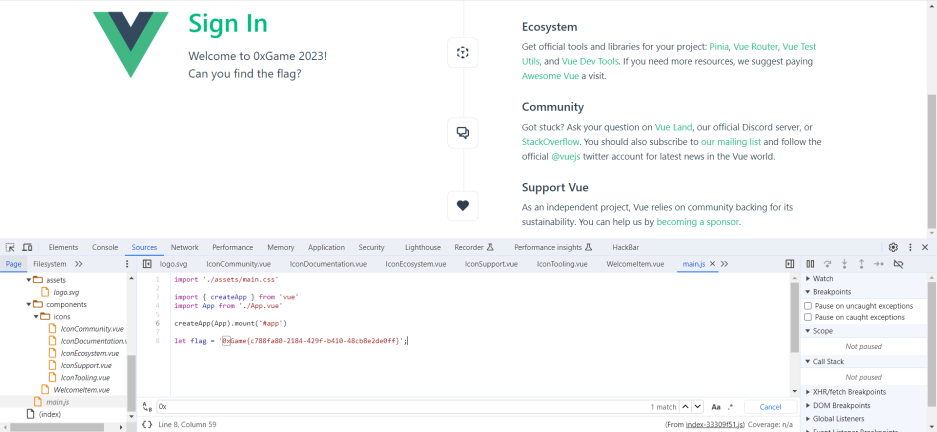The width and height of the screenshot is (937, 432).
Task: Click the navigator horizontal scrollbar
Action: pos(59,427)
